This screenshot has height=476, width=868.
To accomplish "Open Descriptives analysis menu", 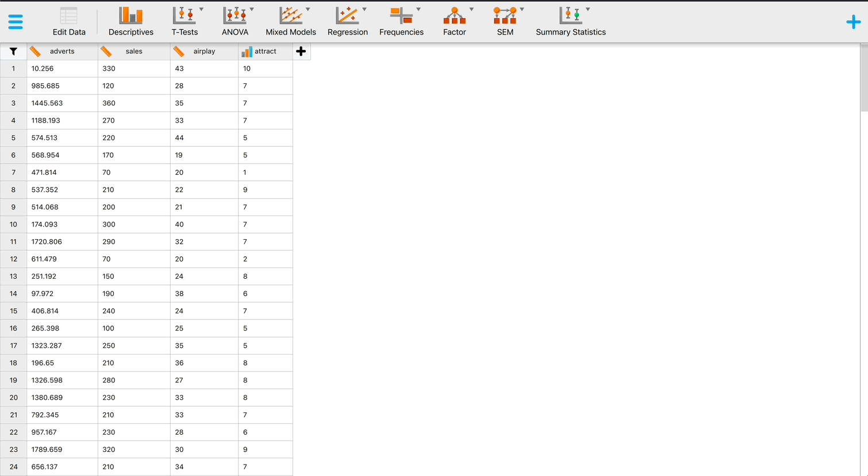I will click(x=131, y=22).
